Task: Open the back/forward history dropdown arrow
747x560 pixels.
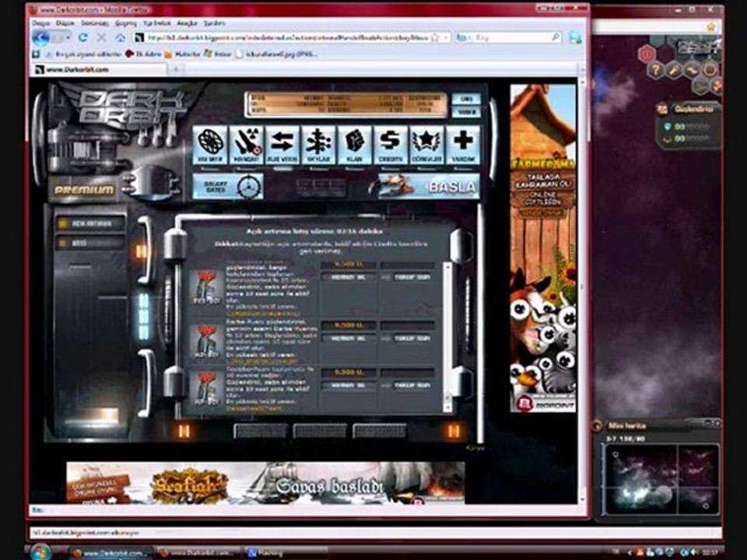Action: pos(68,37)
